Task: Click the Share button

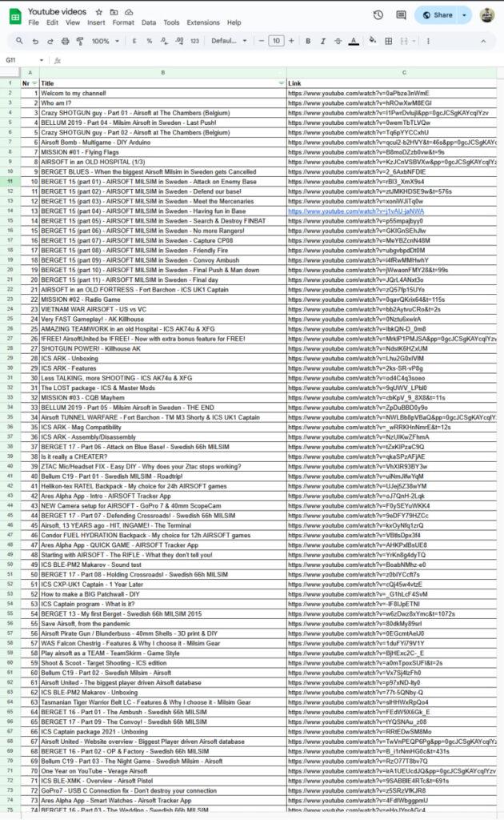Action: [x=437, y=15]
